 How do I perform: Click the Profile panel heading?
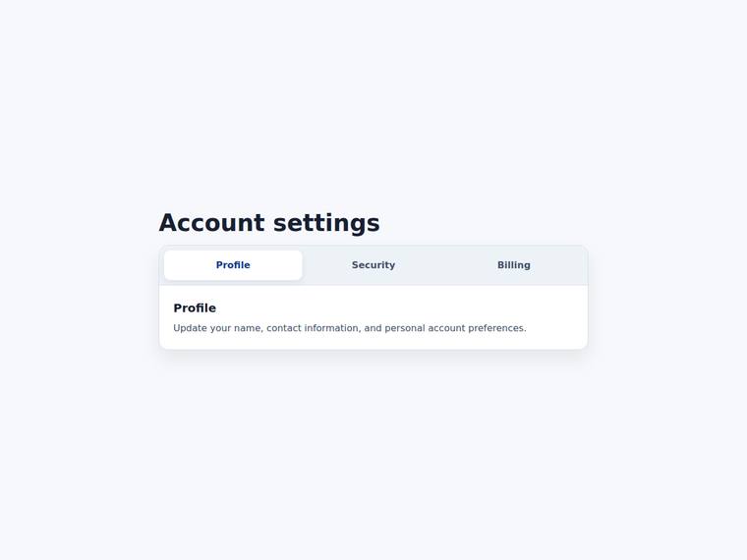pyautogui.click(x=195, y=308)
